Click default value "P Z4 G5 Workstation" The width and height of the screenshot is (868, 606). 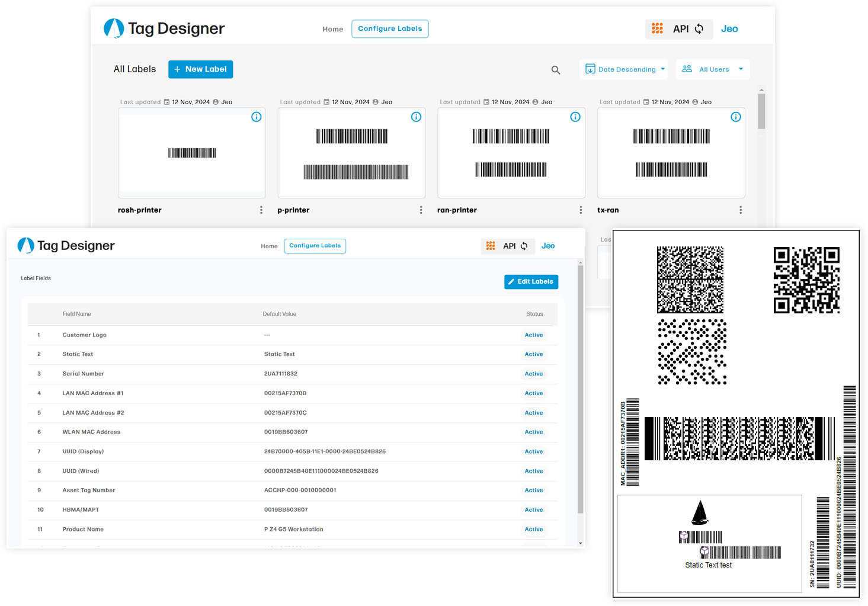click(x=294, y=530)
